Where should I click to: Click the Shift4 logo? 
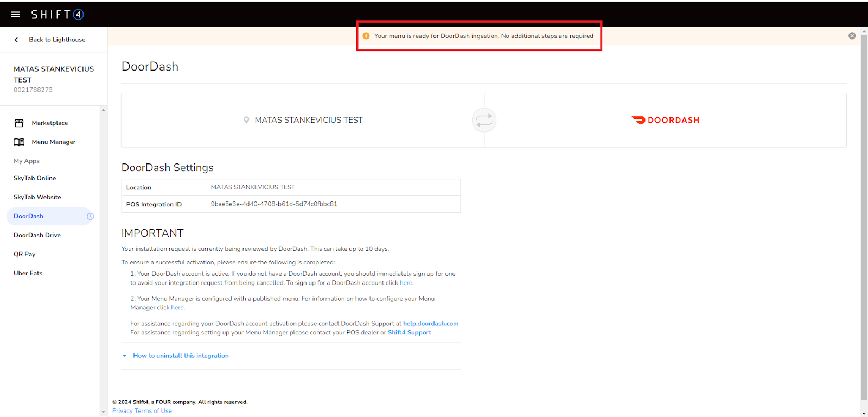tap(58, 15)
